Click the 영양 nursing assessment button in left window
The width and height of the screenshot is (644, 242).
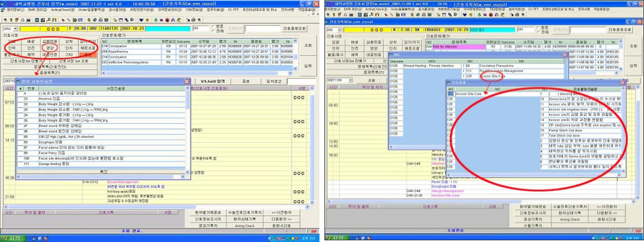[50, 48]
